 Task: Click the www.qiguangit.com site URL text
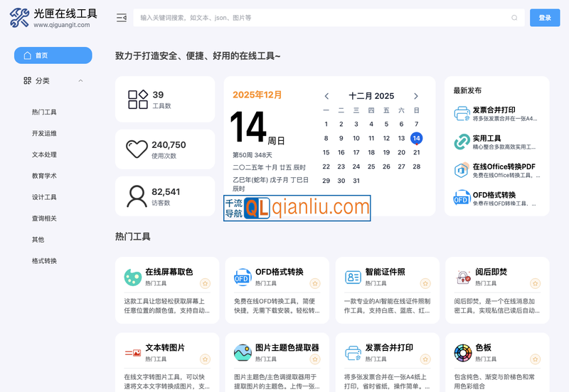pyautogui.click(x=62, y=25)
